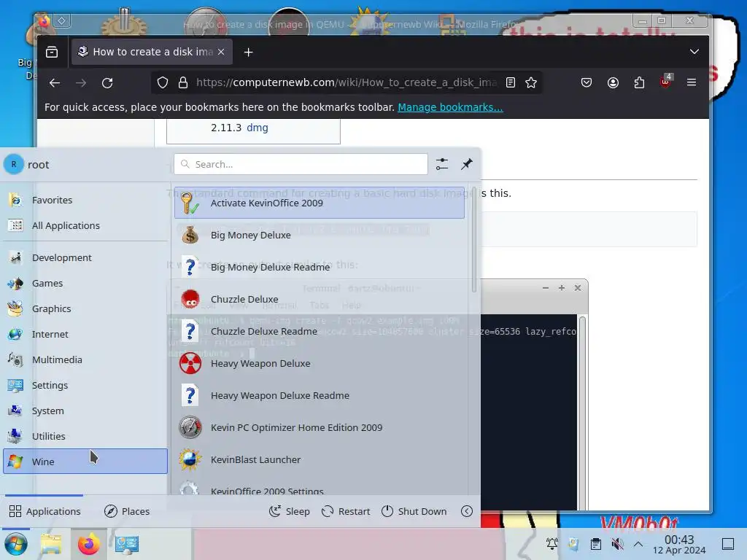The image size is (747, 560).
Task: Launch Chuzzle Deluxe game
Action: pos(320,299)
